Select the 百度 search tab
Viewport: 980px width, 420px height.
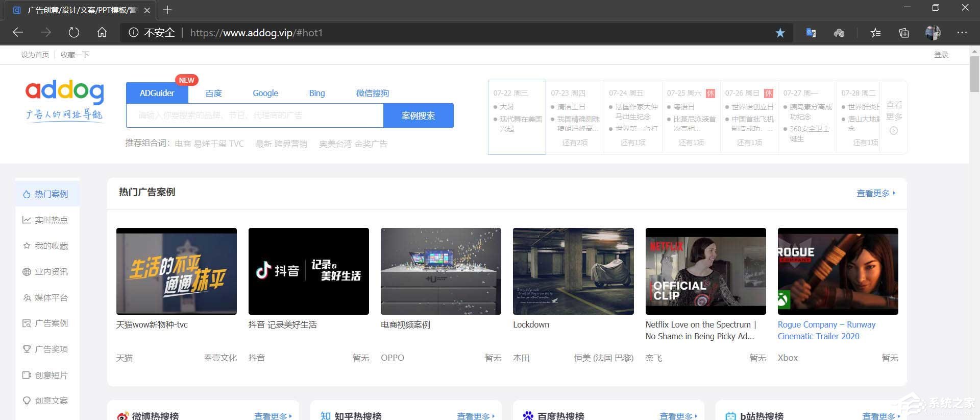[213, 93]
